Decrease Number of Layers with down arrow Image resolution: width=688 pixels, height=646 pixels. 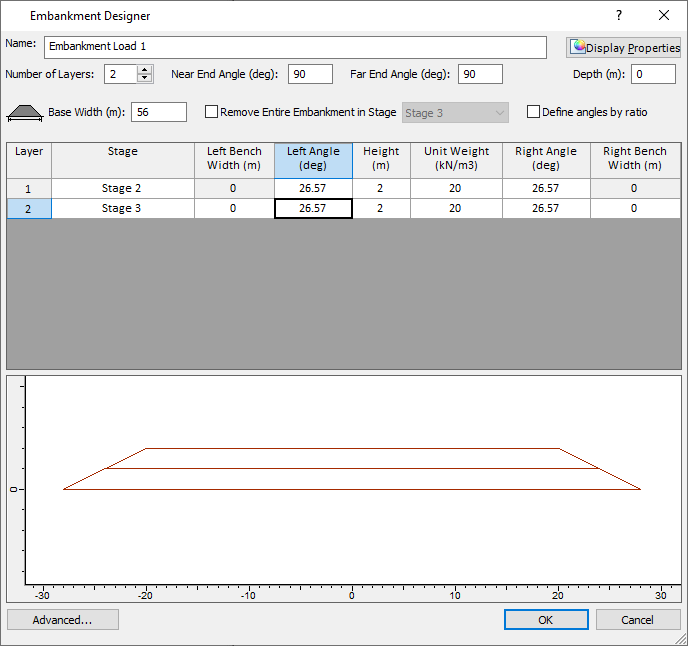tap(146, 79)
